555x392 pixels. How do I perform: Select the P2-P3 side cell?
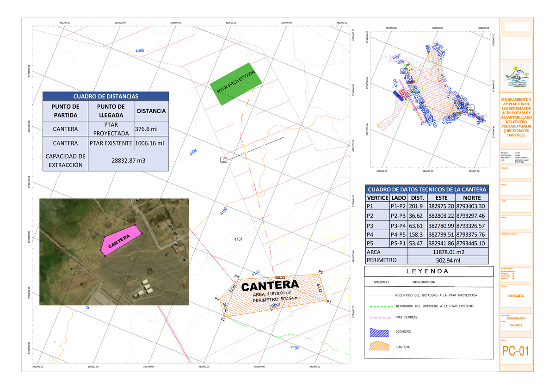pyautogui.click(x=399, y=216)
